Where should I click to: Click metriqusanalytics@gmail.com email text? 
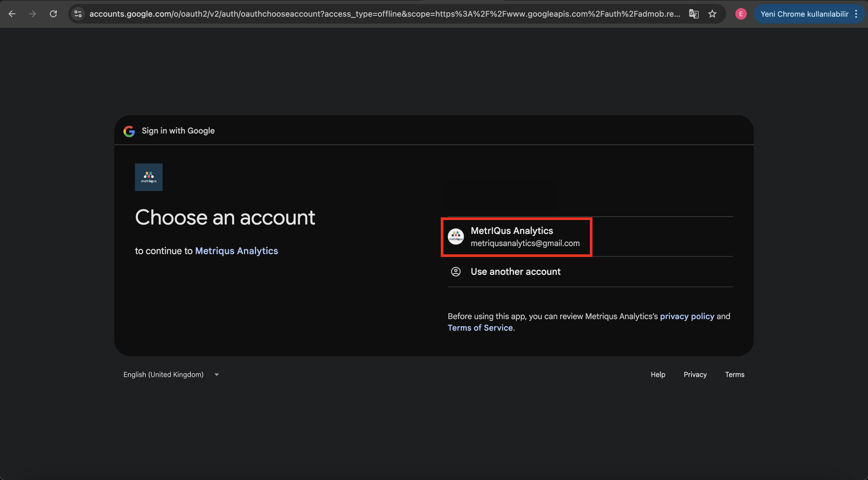[525, 243]
